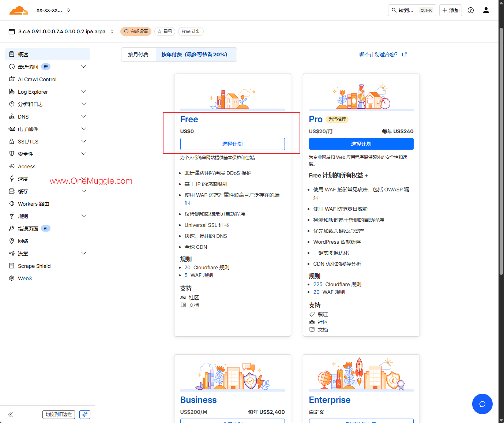Viewport: 504px width, 423px height.
Task: Click the Enterprise plan heading
Action: [330, 400]
